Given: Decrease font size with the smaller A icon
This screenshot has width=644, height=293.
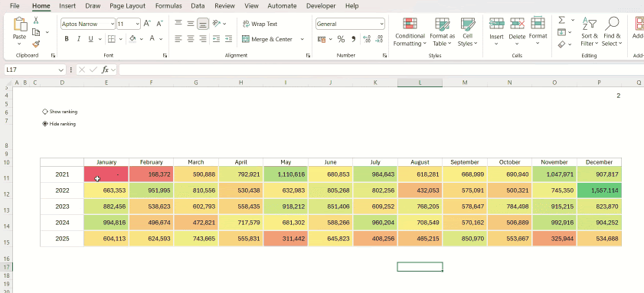Looking at the screenshot, I should (160, 24).
